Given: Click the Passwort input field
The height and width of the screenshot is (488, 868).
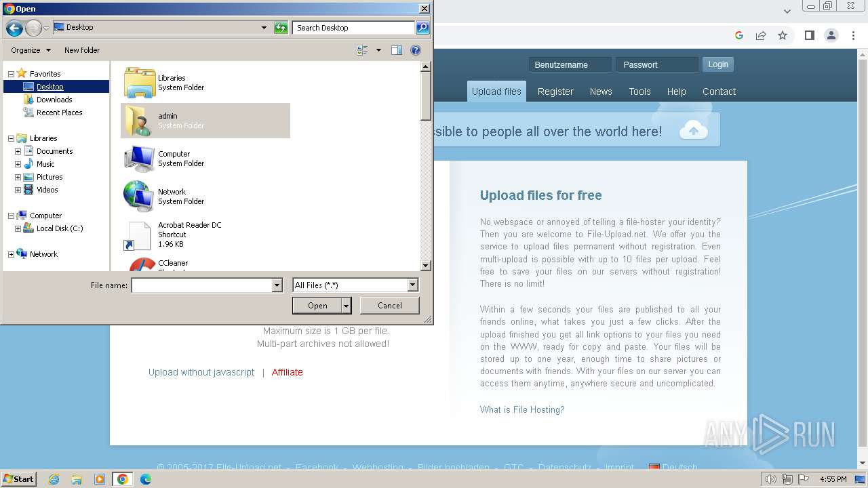Looking at the screenshot, I should coord(657,64).
